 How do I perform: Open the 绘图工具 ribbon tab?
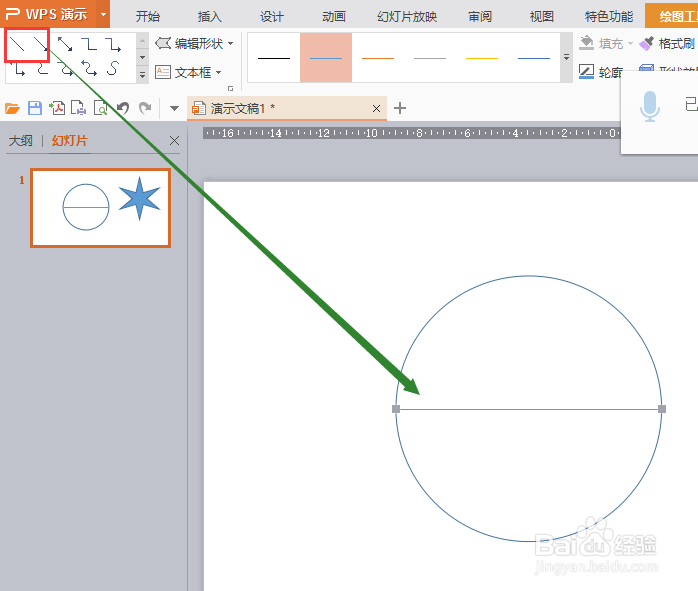click(671, 16)
